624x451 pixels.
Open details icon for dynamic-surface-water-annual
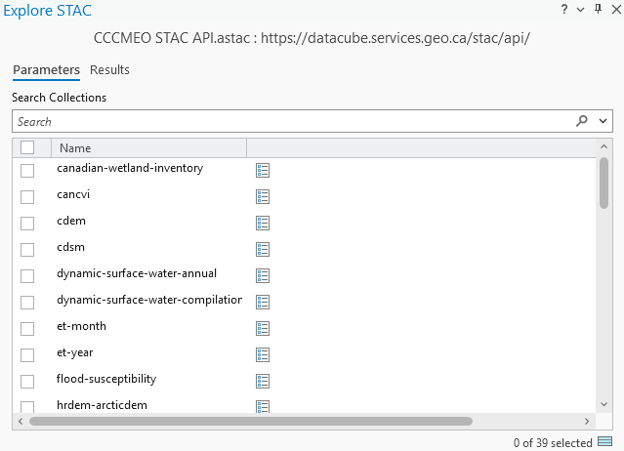263,275
